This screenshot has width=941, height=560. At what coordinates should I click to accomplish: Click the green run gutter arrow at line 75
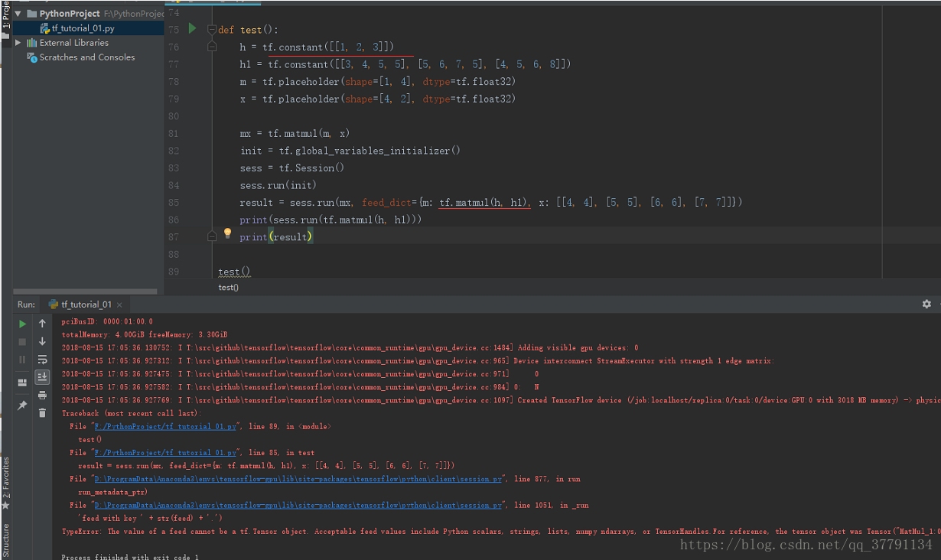[192, 29]
